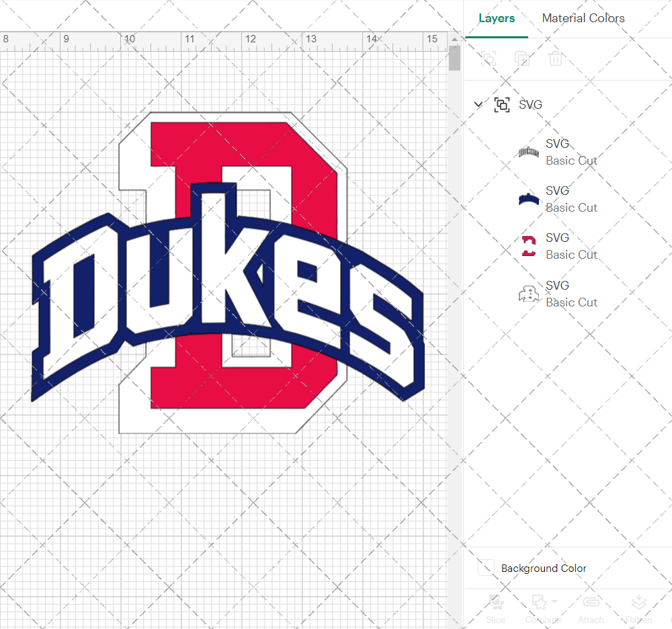Click the Delete trash icon

555,58
